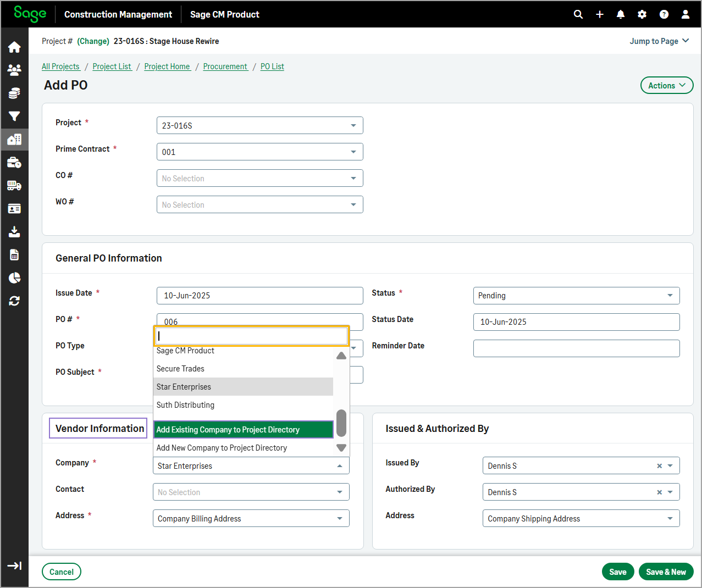The height and width of the screenshot is (588, 702).
Task: Open vendor Company Billing Address dropdown
Action: [251, 518]
